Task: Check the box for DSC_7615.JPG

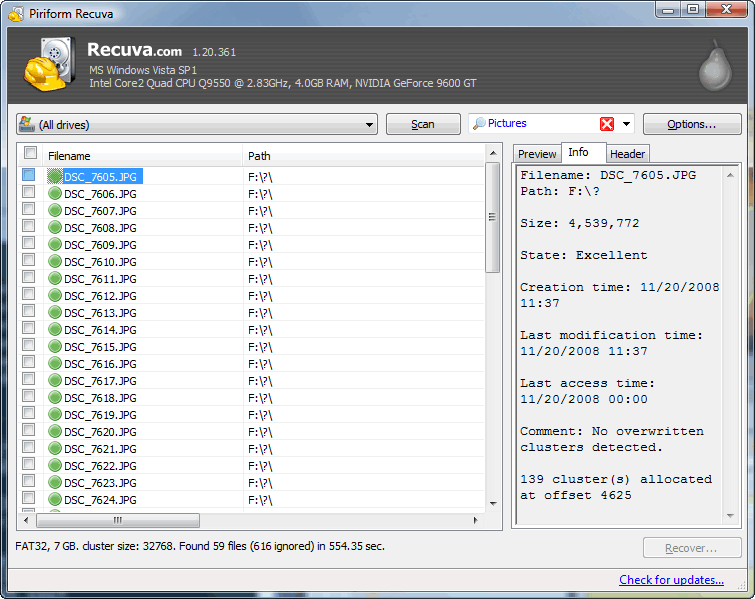Action: (x=28, y=344)
